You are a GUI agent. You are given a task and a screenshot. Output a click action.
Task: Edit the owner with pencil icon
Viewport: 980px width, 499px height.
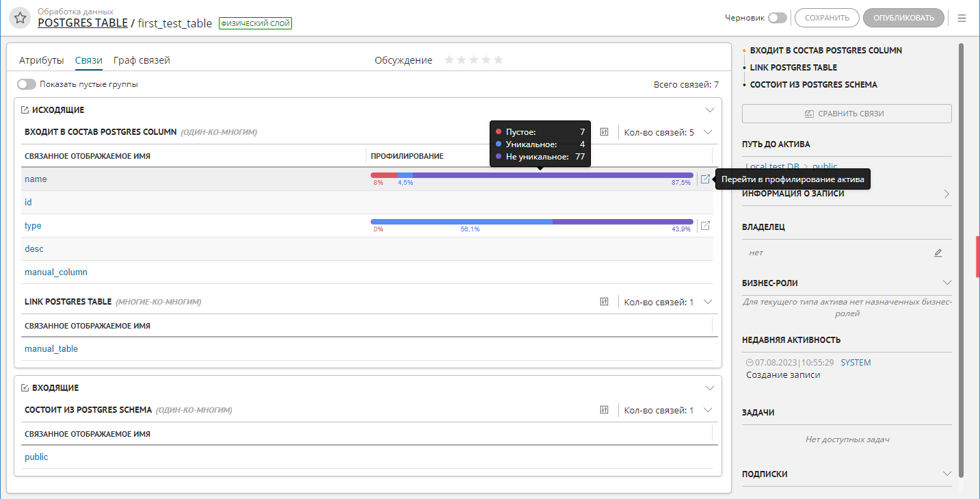[938, 253]
